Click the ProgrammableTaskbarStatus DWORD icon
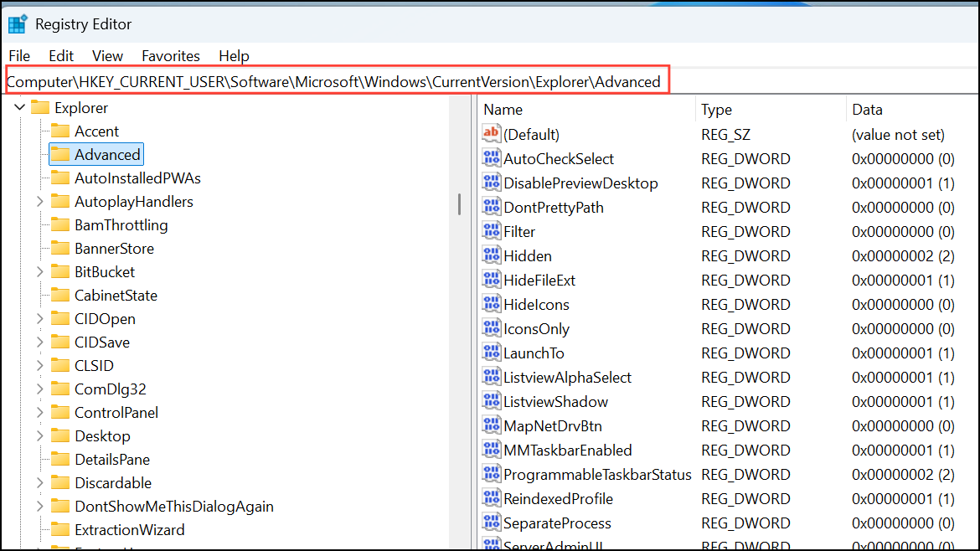 (491, 474)
